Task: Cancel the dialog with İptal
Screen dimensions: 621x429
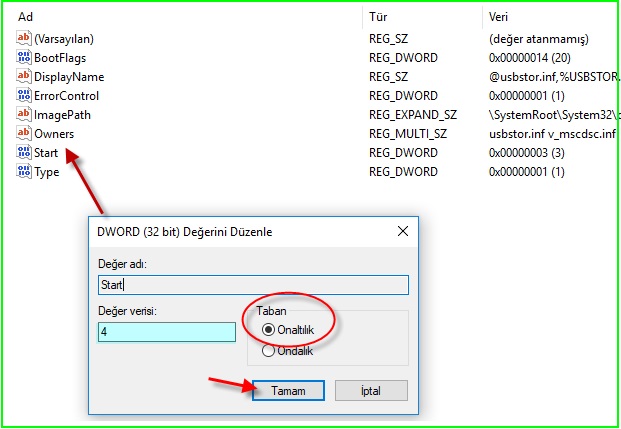Action: coord(371,391)
